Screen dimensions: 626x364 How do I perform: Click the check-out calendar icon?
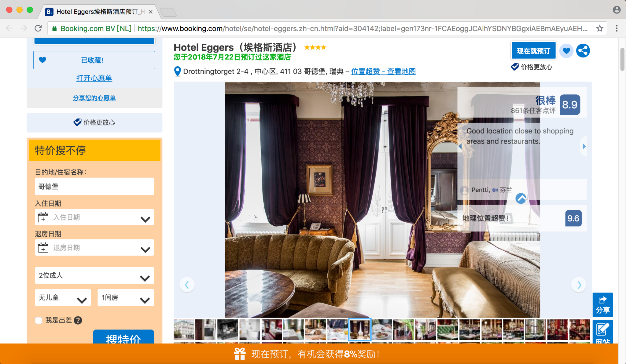(43, 247)
